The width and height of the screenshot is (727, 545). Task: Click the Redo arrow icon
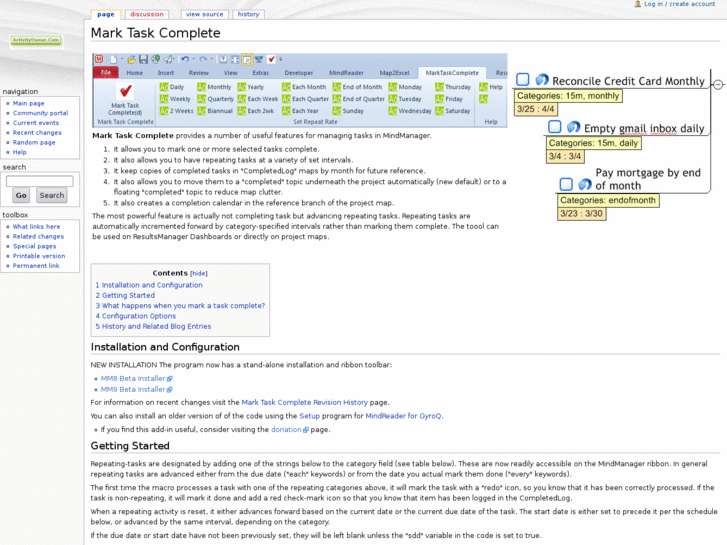[x=203, y=59]
